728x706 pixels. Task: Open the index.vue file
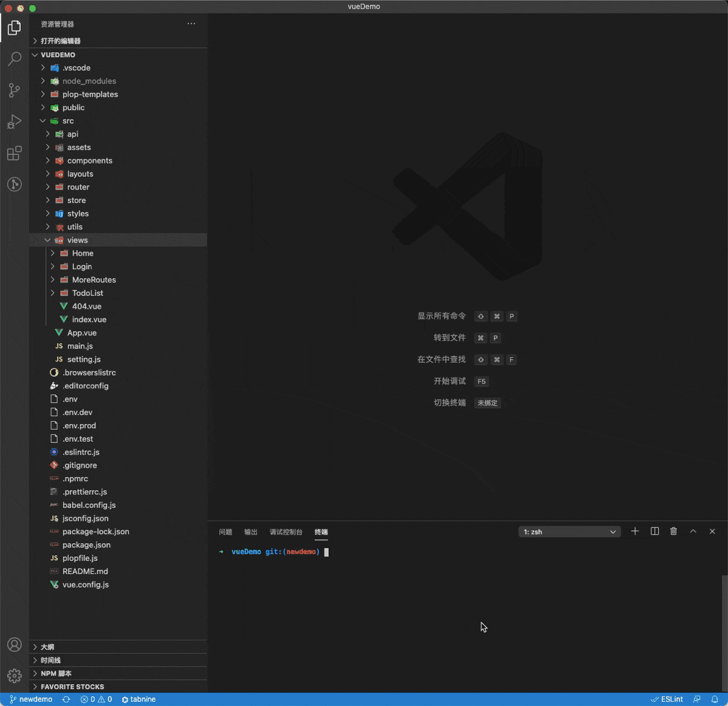[x=118, y=320]
